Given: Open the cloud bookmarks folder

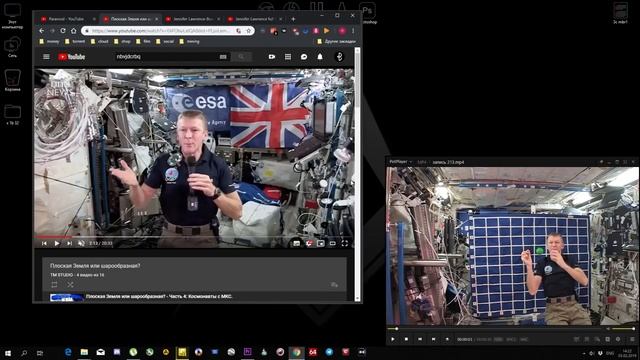Looking at the screenshot, I should (x=100, y=41).
